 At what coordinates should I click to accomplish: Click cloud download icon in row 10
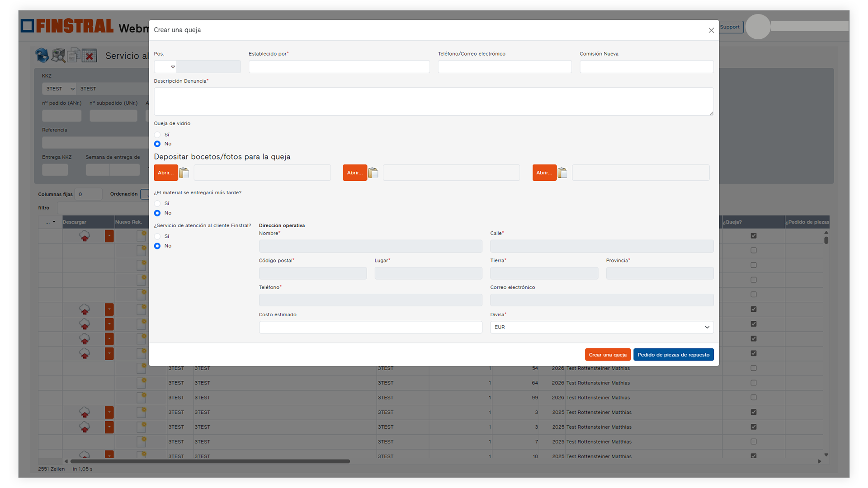pyautogui.click(x=85, y=455)
